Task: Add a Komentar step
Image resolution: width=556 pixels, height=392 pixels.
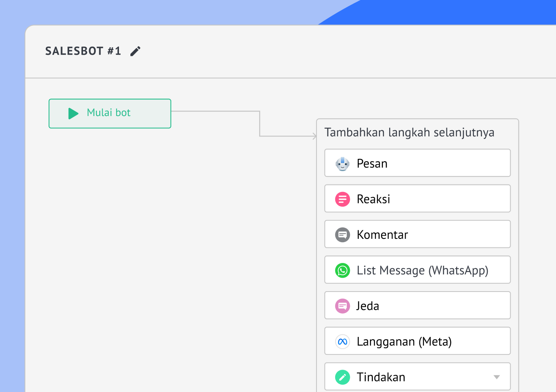Action: (x=417, y=234)
